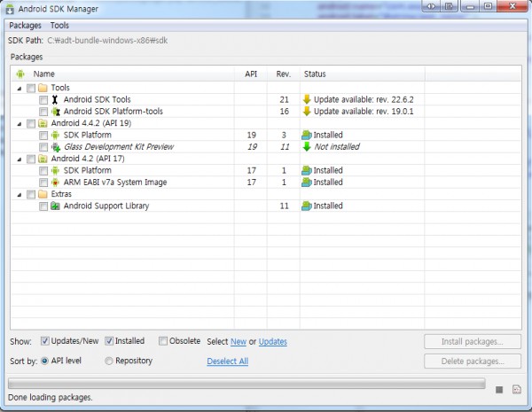Click the Deselect All link
This screenshot has width=532, height=412.
(x=228, y=361)
